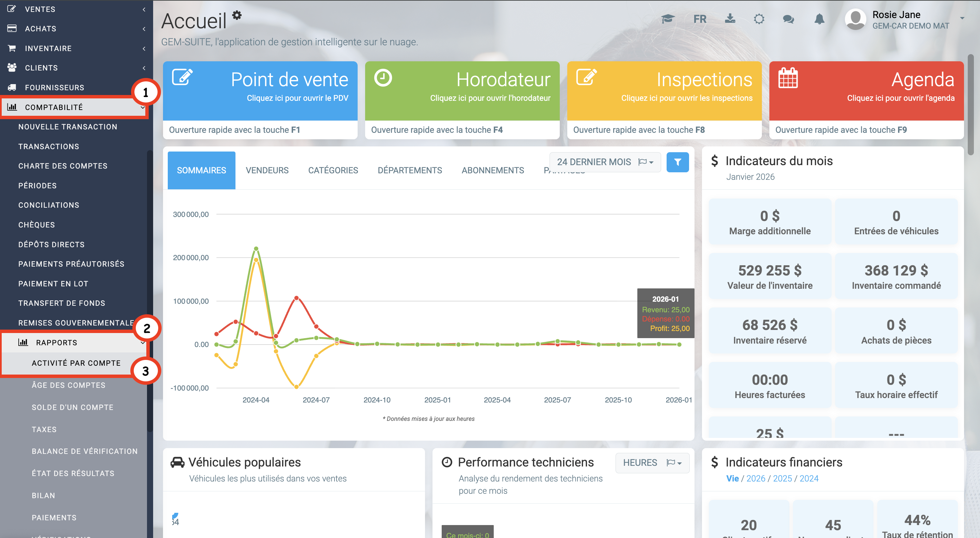Click the download icon in header

click(730, 19)
